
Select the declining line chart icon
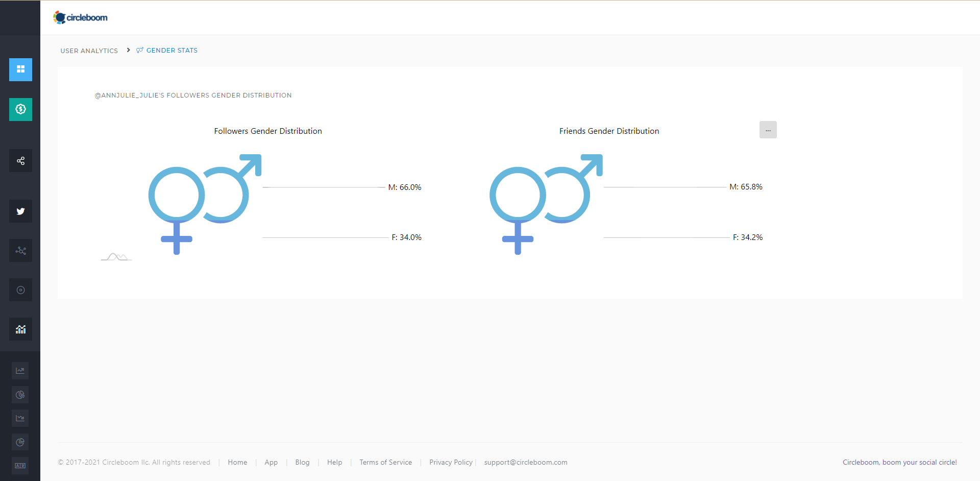click(x=20, y=418)
